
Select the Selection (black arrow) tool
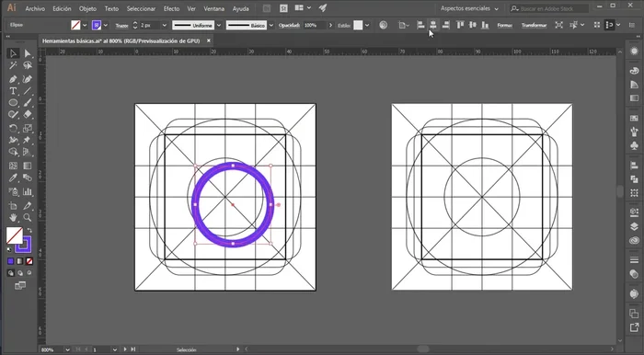tap(13, 53)
